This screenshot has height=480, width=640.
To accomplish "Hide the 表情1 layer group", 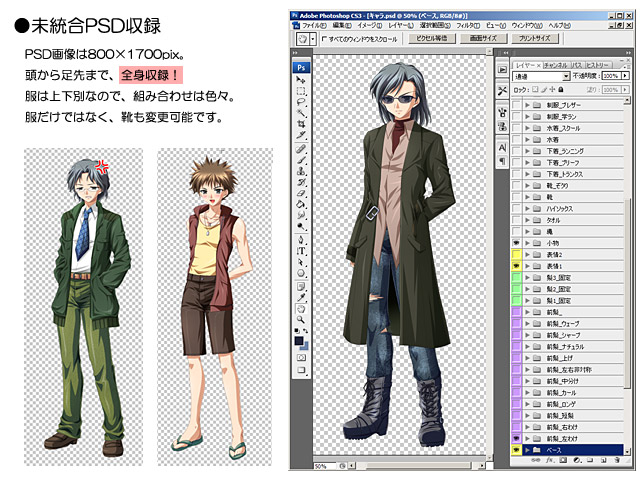I will point(516,266).
